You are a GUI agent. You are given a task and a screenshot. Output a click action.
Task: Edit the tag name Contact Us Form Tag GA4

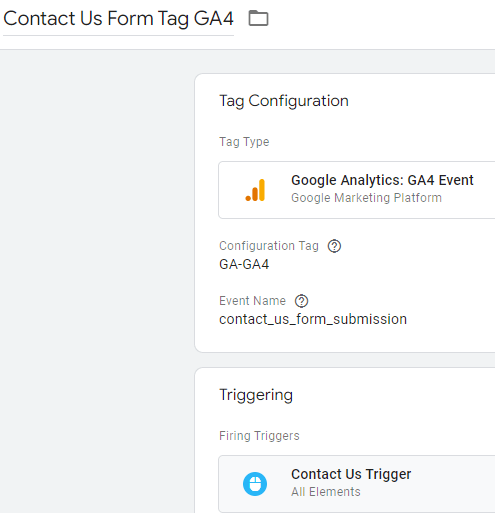click(x=118, y=18)
